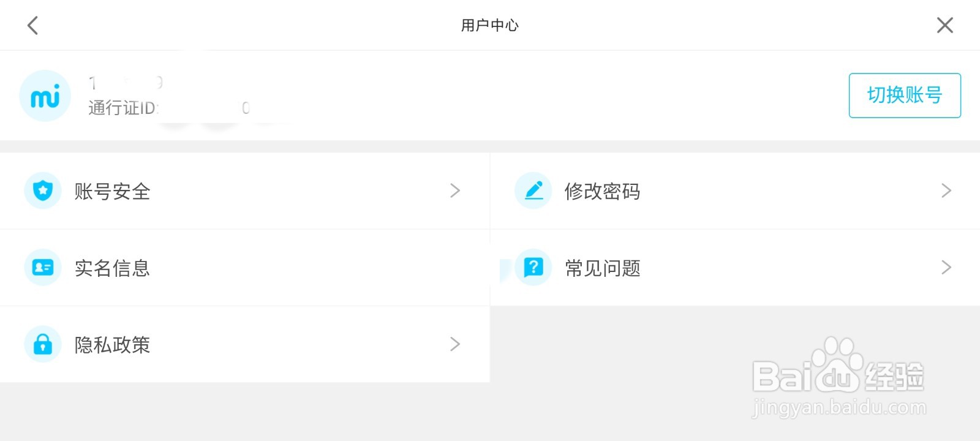The image size is (980, 441).
Task: Expand the 隐私政策 chevron arrow
Action: coord(454,344)
